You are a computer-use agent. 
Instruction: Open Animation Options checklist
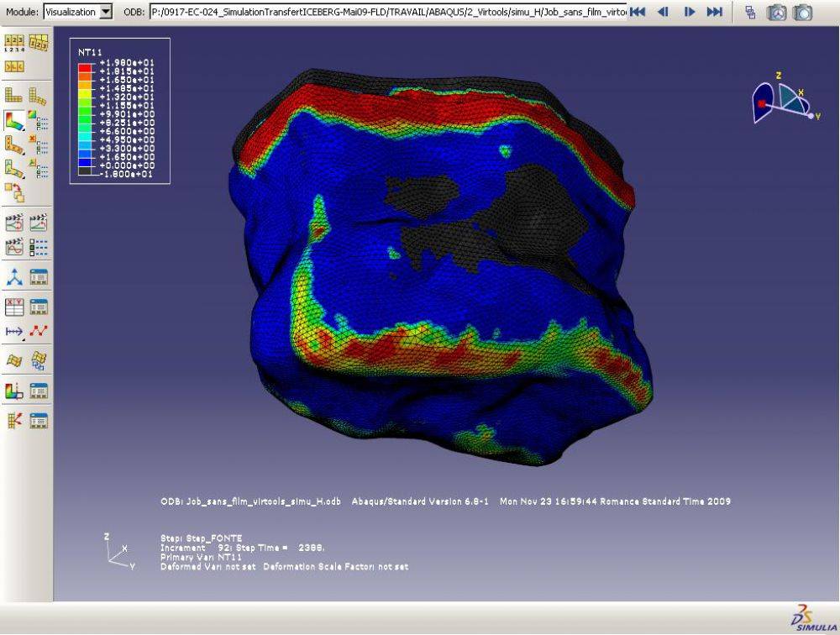(39, 247)
